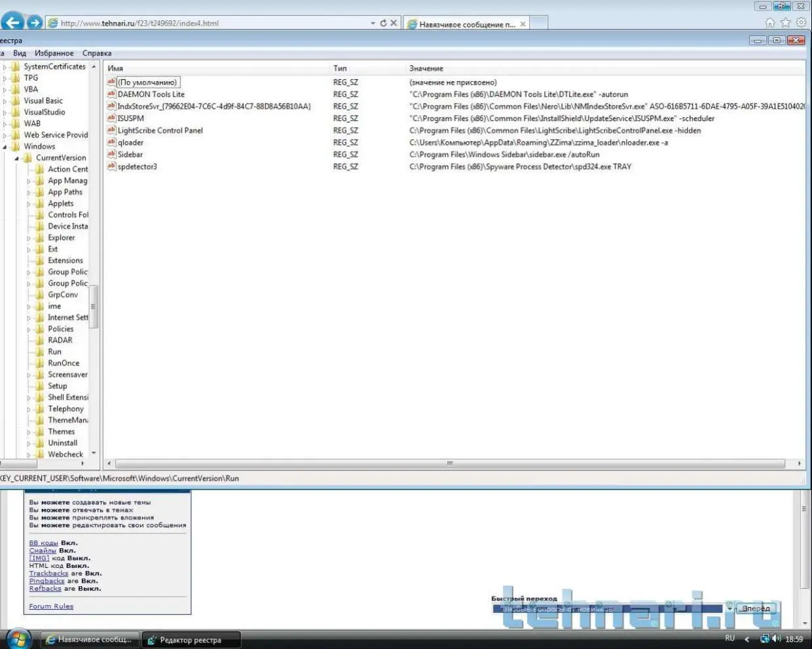
Task: Switch to Навязчивое сообщ... taskbar button
Action: [x=90, y=640]
